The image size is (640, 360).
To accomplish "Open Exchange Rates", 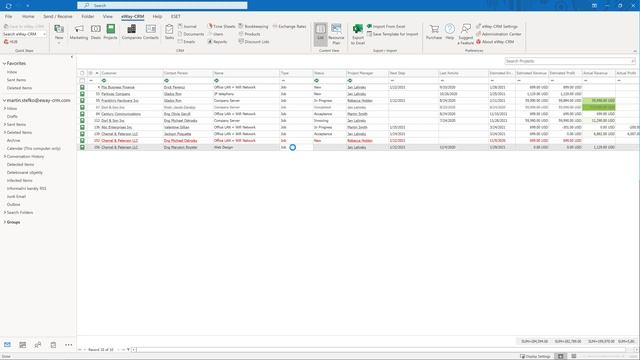I will pos(289,26).
